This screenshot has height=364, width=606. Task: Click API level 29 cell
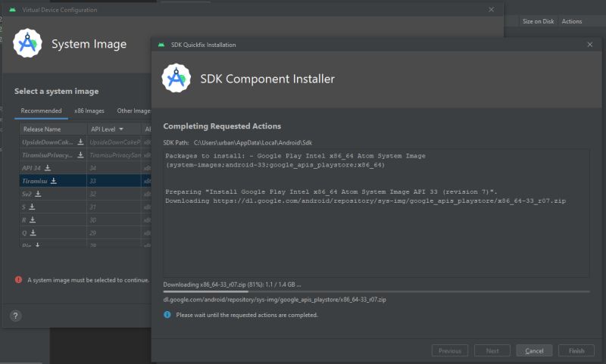pyautogui.click(x=114, y=233)
